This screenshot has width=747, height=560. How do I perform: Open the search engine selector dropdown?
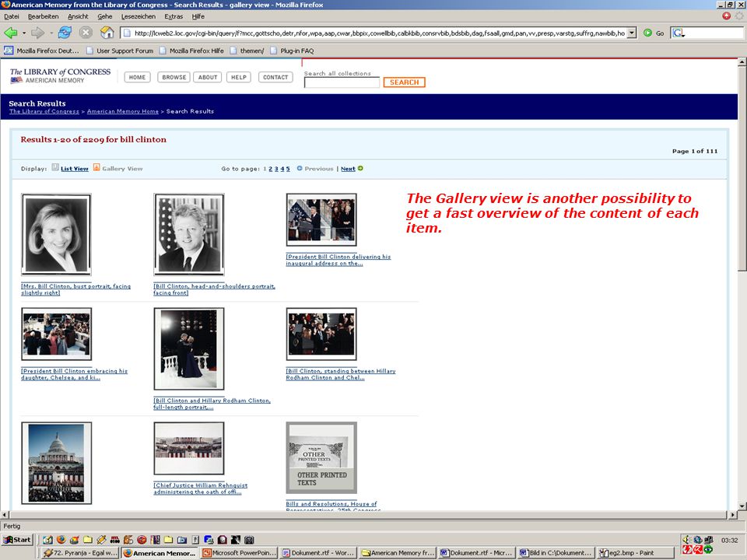pos(683,35)
